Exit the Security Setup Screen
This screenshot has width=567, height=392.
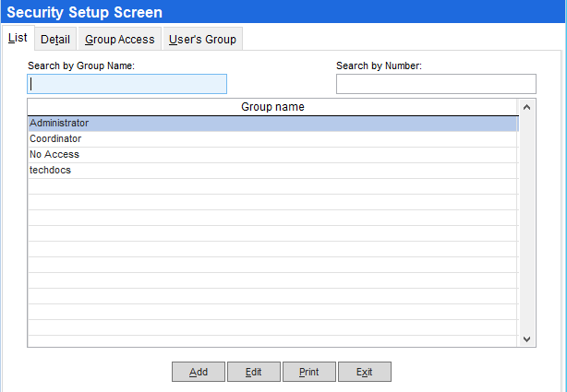365,372
